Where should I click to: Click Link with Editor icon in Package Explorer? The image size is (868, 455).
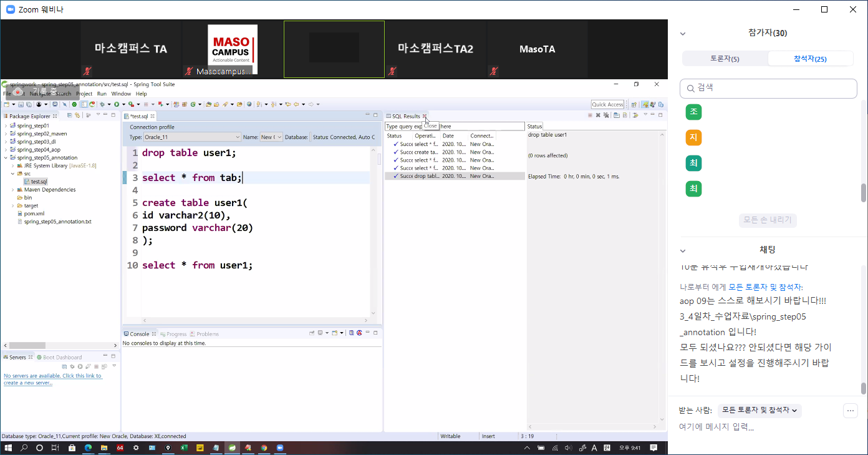point(77,115)
